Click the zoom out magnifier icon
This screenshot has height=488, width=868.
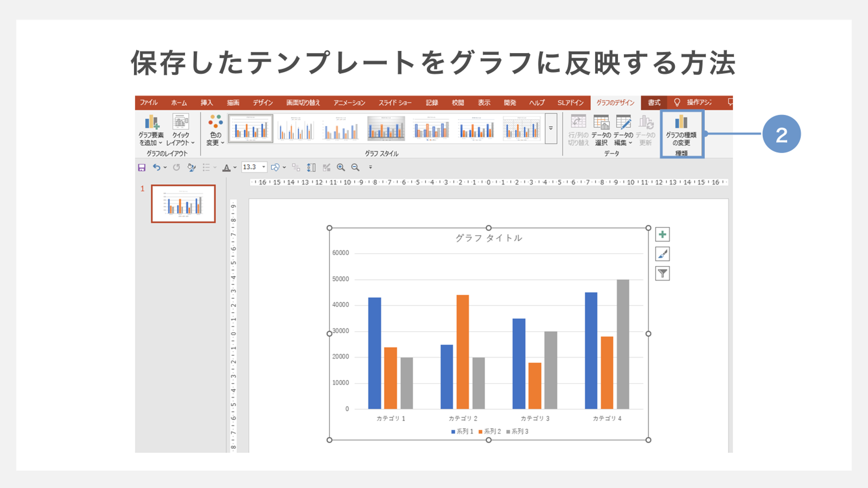[355, 167]
